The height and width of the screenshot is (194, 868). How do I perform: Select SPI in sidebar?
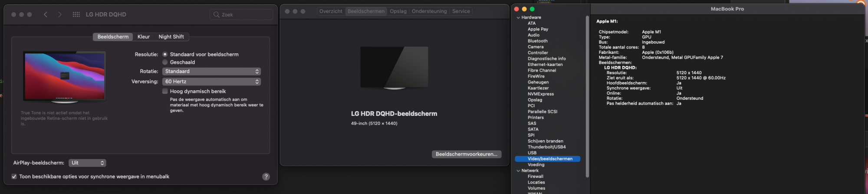coord(531,135)
